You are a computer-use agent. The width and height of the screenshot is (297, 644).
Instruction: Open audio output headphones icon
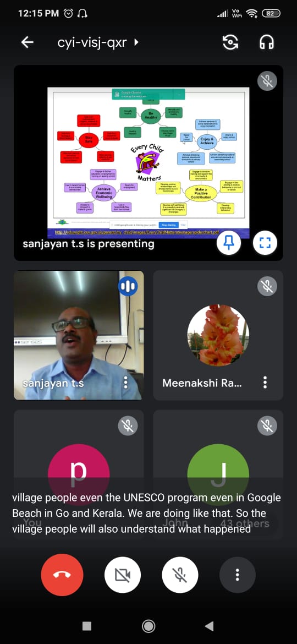(x=267, y=42)
